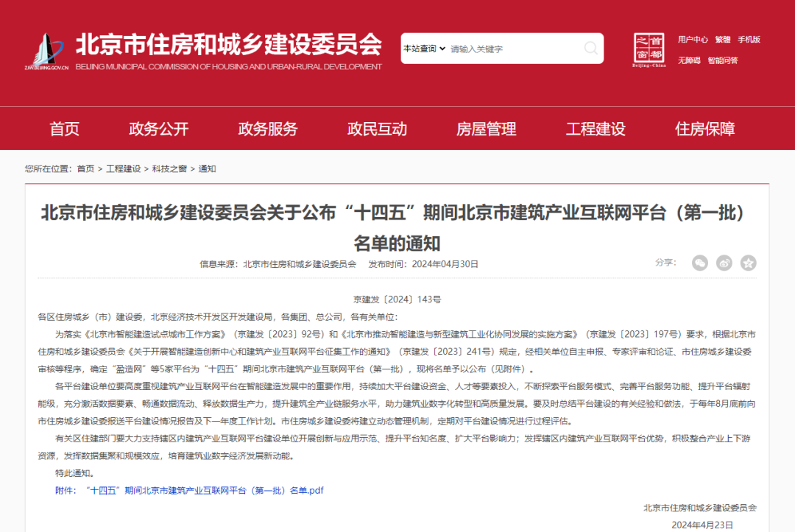Enable 无障碍 accessibility mode
Screen dimensions: 795x532
689,60
